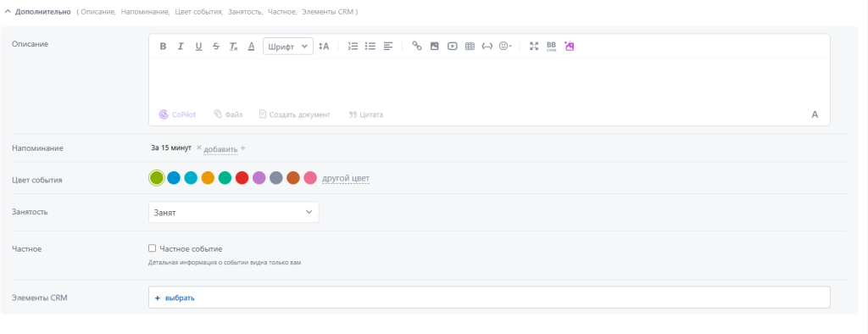Select the blue event color

(174, 178)
